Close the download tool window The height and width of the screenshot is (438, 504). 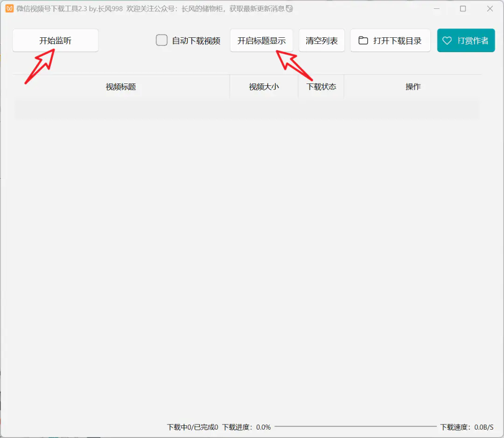(x=490, y=9)
